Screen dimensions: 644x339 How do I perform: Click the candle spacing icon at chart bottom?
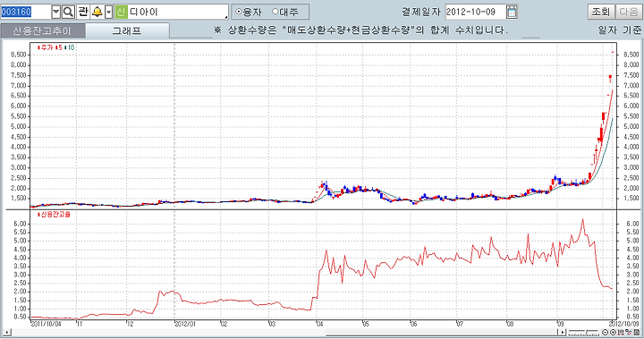621,333
